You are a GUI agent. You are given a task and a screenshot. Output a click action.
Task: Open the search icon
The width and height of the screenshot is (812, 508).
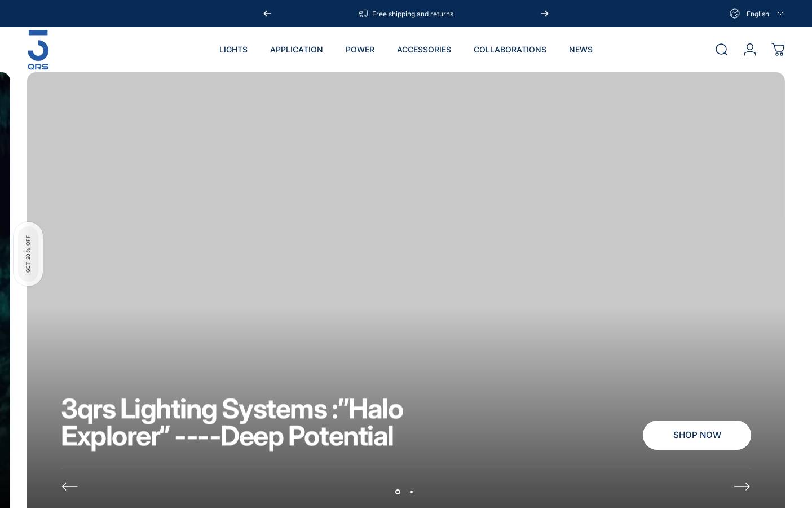[x=721, y=50]
